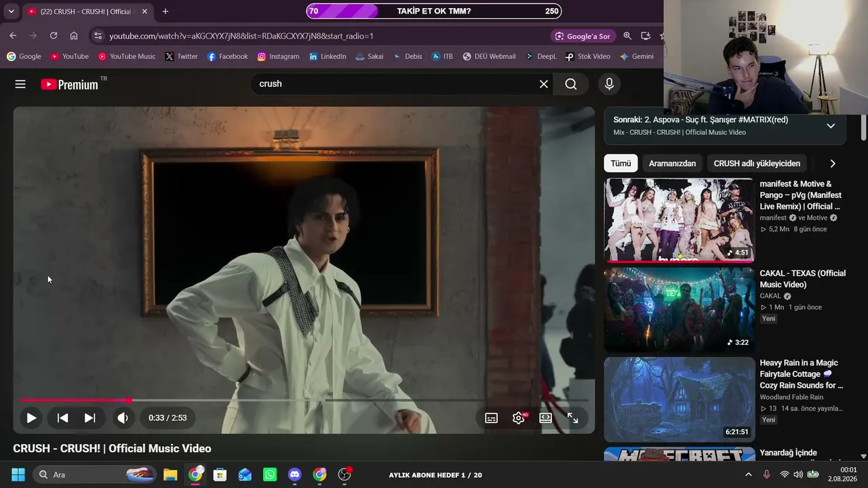The image size is (868, 488).
Task: Open the DEÜ Webmail bookmark
Action: 489,56
